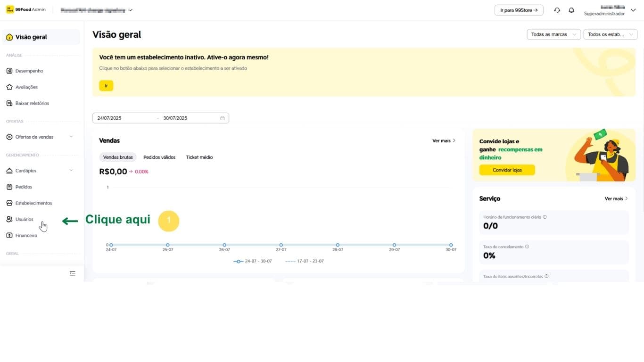
Task: Go to Usuários in sidebar
Action: tap(24, 219)
